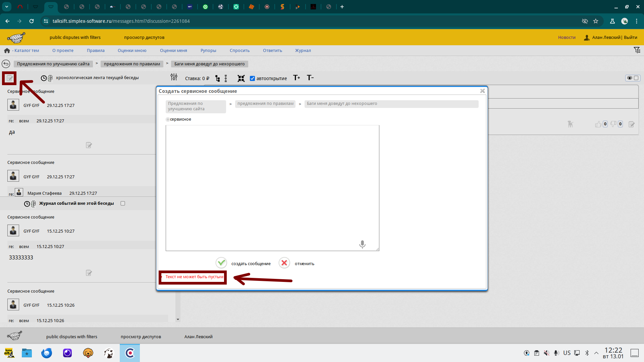Screen dimensions: 644x362
Task: Click the collapse-all arrows icon
Action: coord(241,78)
